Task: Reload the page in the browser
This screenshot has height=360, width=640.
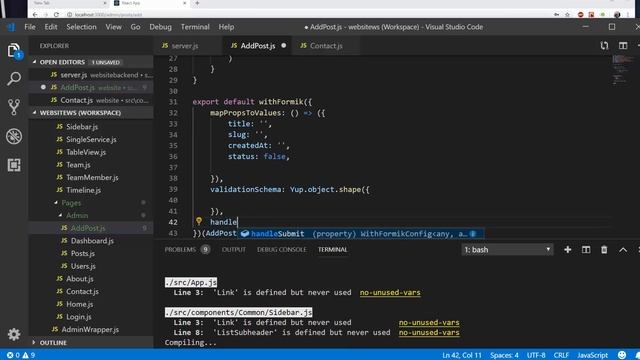Action: pyautogui.click(x=56, y=15)
